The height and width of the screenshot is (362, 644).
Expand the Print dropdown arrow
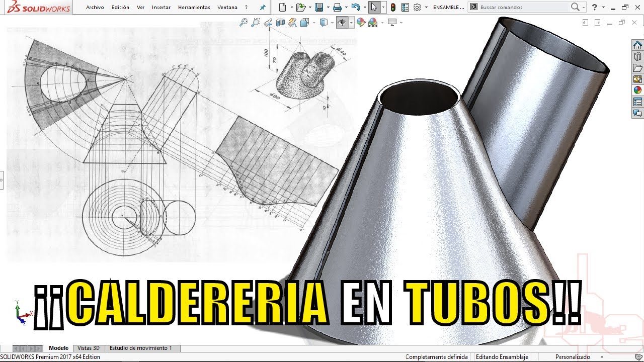point(346,8)
